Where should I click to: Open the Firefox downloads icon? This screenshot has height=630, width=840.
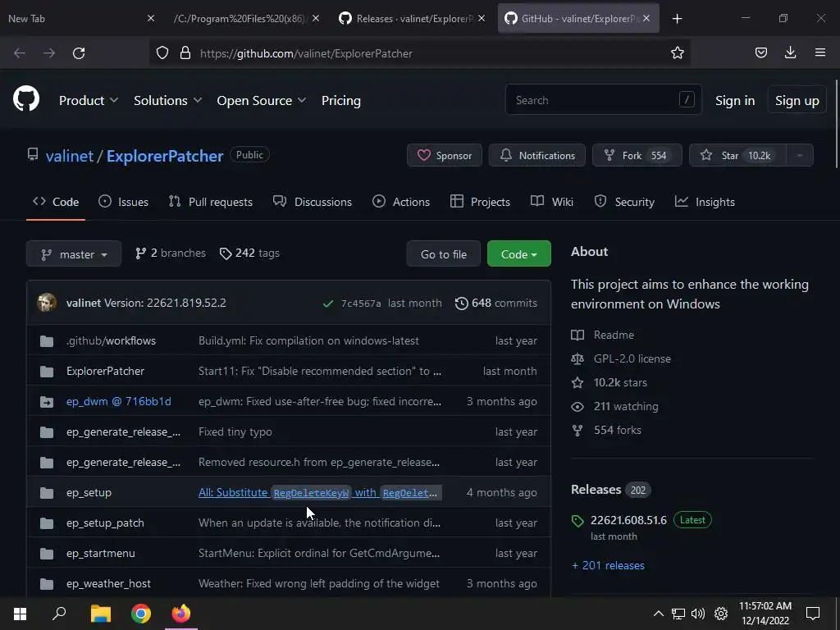790,52
